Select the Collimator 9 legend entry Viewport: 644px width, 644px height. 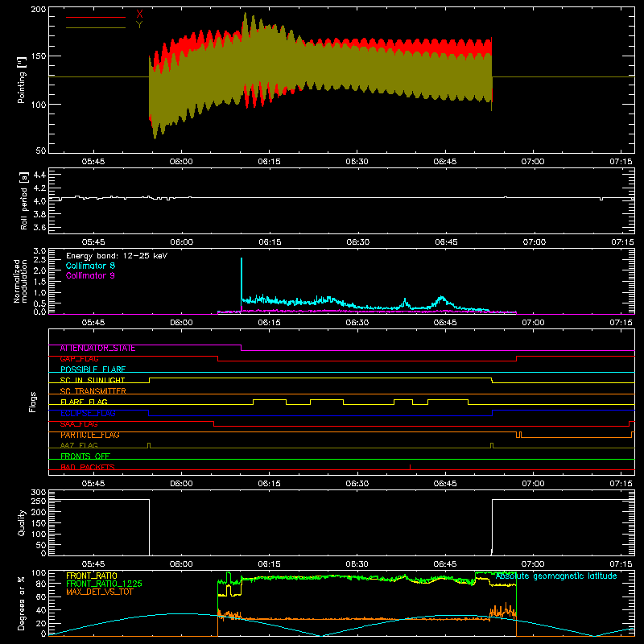pos(90,275)
